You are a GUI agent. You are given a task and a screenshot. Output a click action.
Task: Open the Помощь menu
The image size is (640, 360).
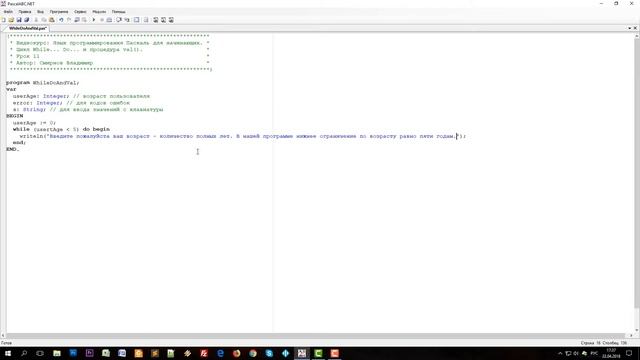point(119,12)
